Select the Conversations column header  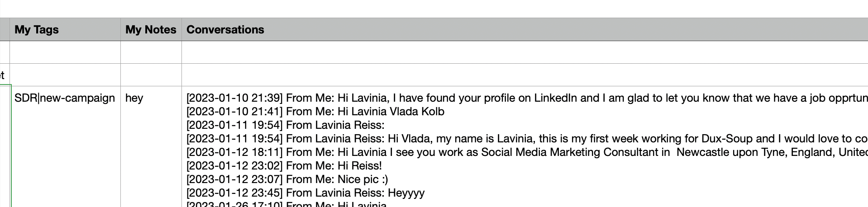point(525,29)
